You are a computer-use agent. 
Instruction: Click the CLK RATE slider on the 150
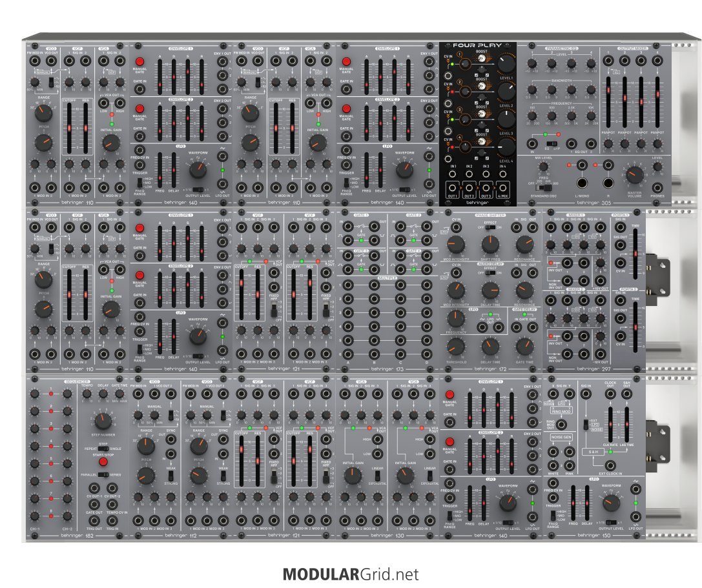pyautogui.click(x=610, y=424)
